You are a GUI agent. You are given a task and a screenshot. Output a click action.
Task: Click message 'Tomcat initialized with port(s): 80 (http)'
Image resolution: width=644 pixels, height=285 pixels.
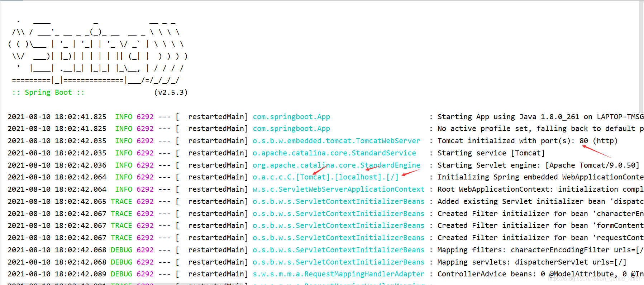[528, 141]
